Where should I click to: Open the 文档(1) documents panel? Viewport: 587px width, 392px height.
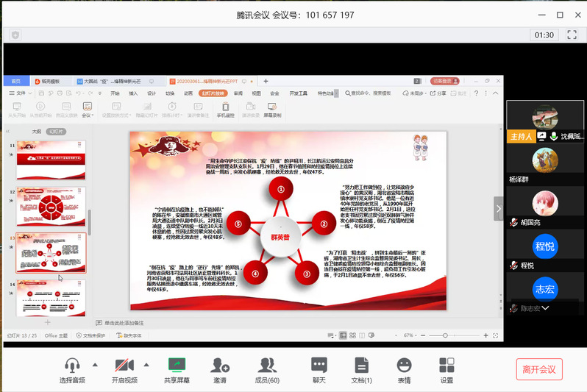[361, 369]
